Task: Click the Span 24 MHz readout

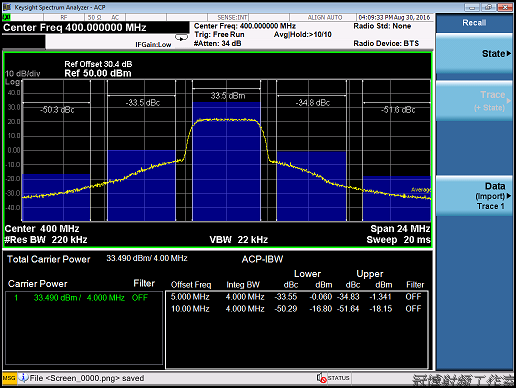Action: coord(400,229)
